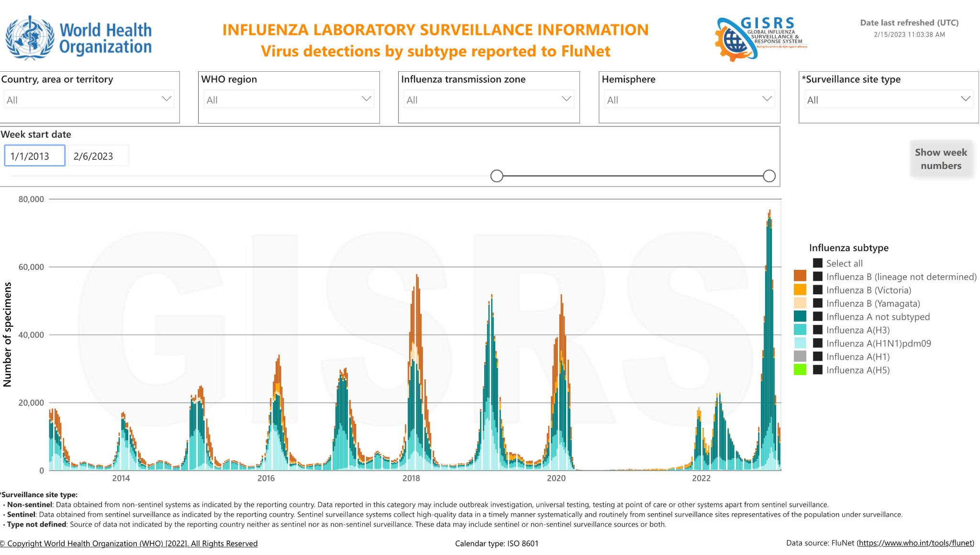Click the left handle of date range slider

[x=497, y=176]
